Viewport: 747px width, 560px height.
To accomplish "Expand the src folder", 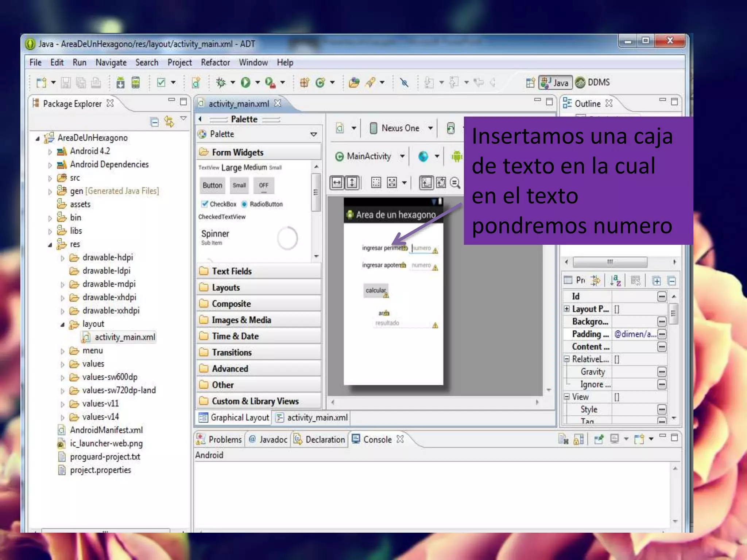I will [50, 178].
